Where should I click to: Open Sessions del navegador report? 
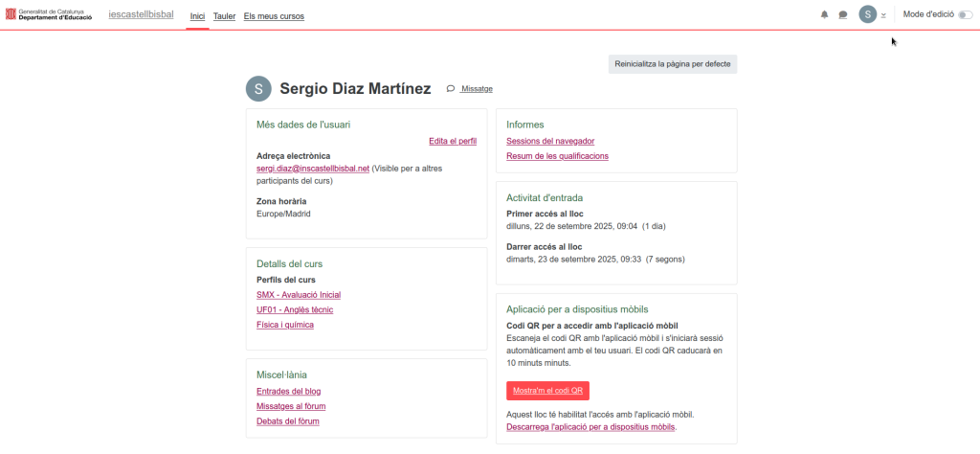tap(549, 141)
